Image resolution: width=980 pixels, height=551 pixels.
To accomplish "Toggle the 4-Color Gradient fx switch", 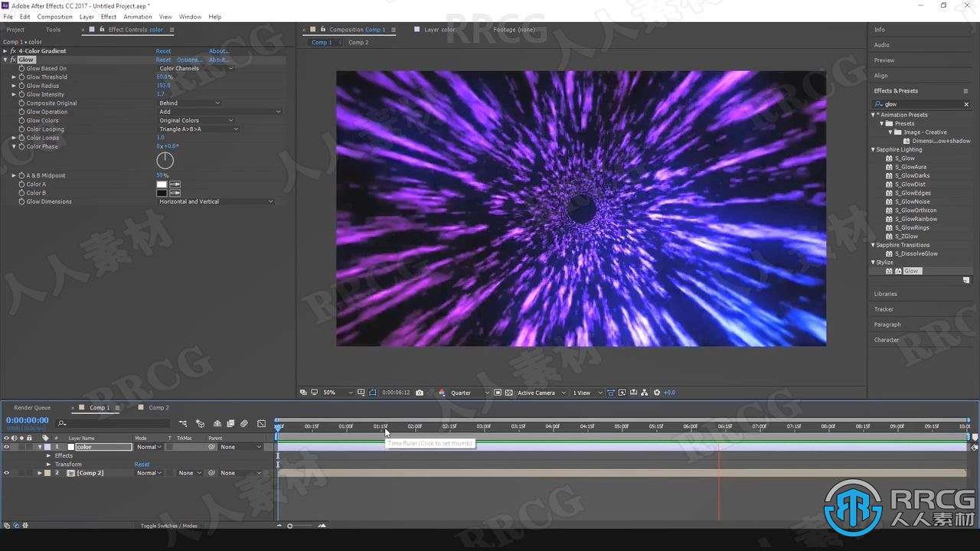I will (x=13, y=51).
